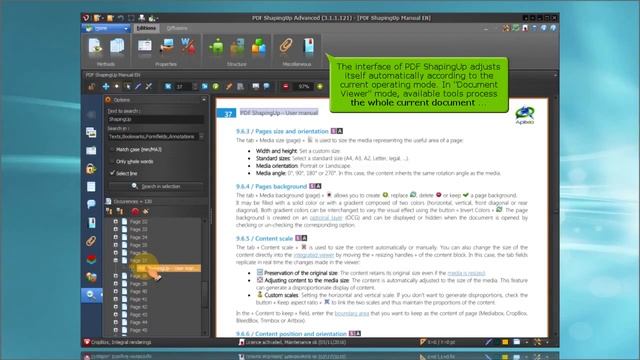Click the W watermark paint icon in the Properties group
Viewport: 640px width, 360px height.
coord(188,46)
